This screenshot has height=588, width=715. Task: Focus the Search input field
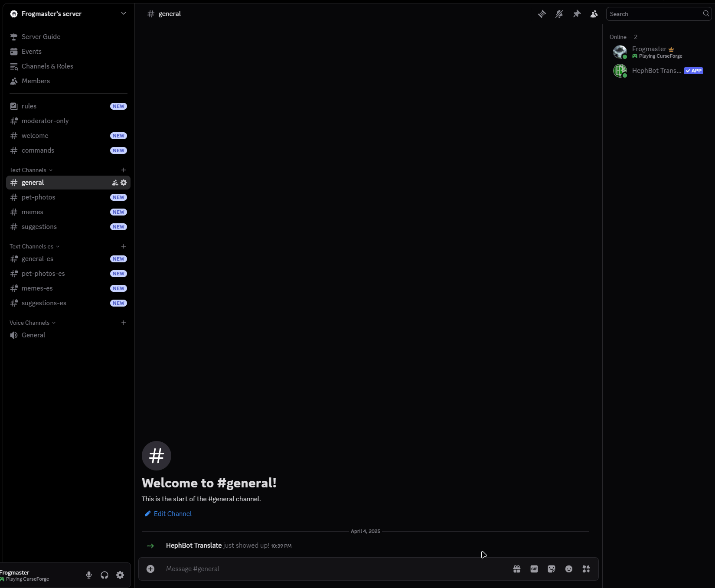point(655,14)
